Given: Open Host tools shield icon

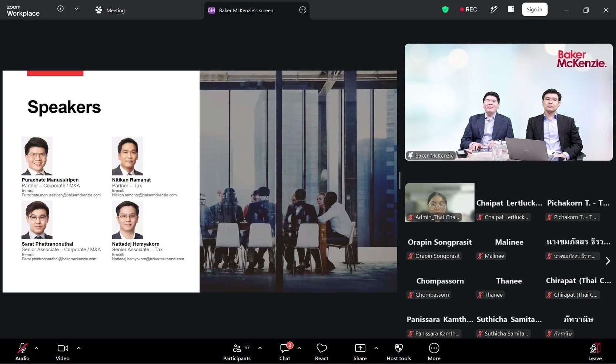Looking at the screenshot, I should 399,348.
